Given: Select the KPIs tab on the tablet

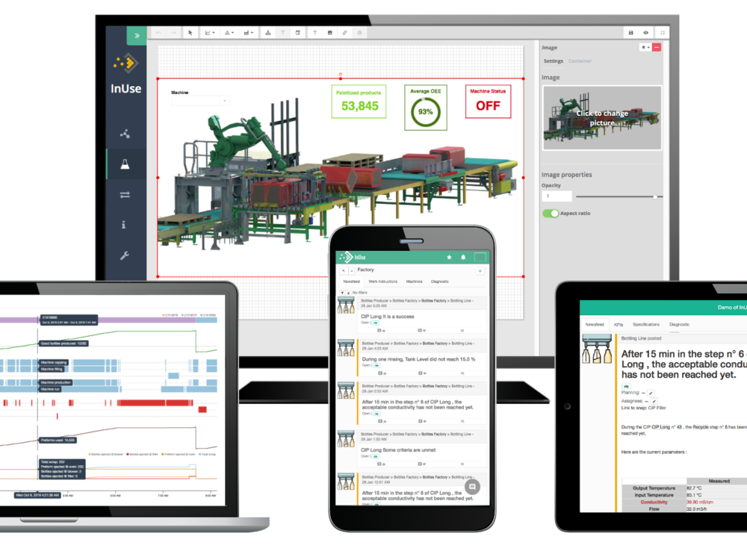Looking at the screenshot, I should tap(619, 324).
